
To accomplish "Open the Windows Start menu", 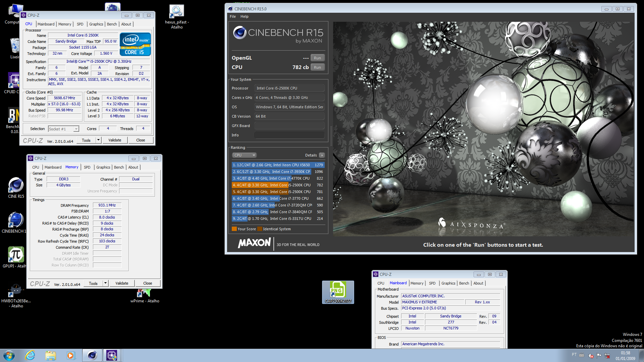I will pyautogui.click(x=9, y=355).
